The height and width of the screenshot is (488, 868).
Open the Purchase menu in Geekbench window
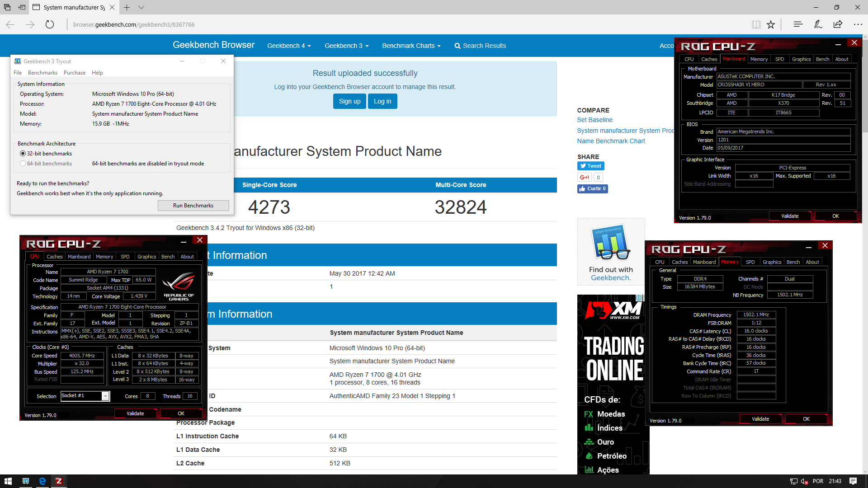coord(75,73)
